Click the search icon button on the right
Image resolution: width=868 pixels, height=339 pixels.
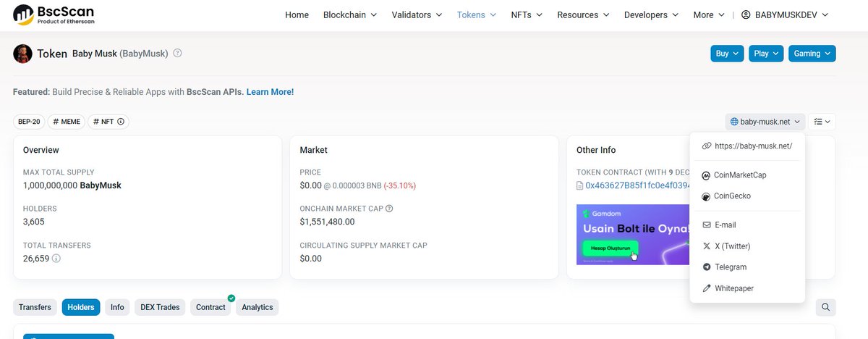(x=825, y=307)
